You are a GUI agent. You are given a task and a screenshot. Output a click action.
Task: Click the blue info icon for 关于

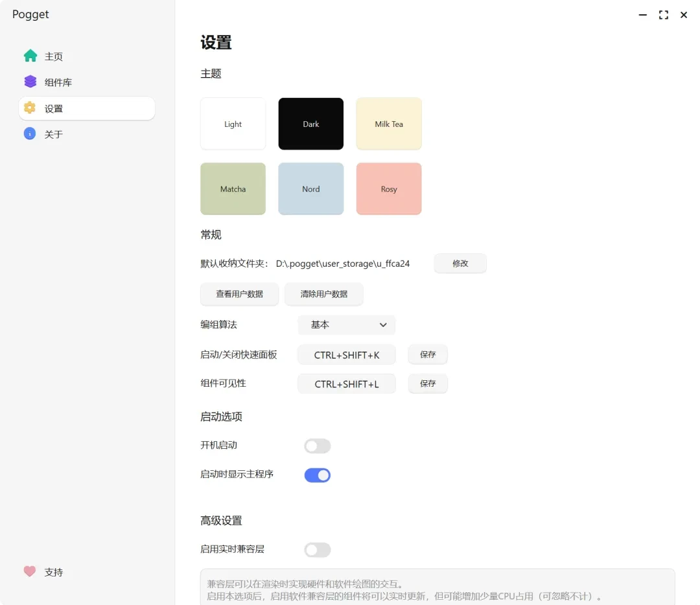pyautogui.click(x=30, y=133)
